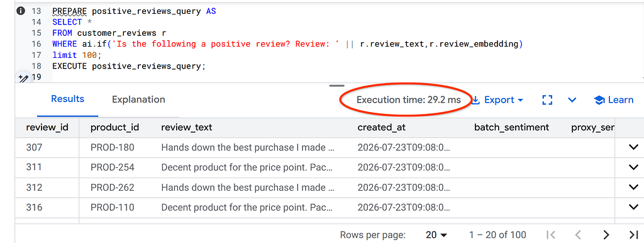The image size is (644, 243).
Task: Click created_at value in row 316
Action: coord(404,208)
